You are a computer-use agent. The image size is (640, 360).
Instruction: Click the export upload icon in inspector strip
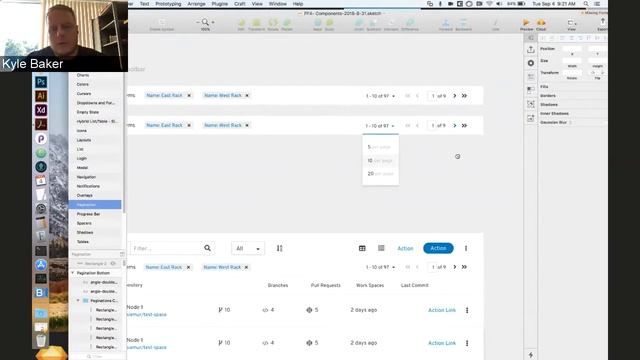point(531,49)
